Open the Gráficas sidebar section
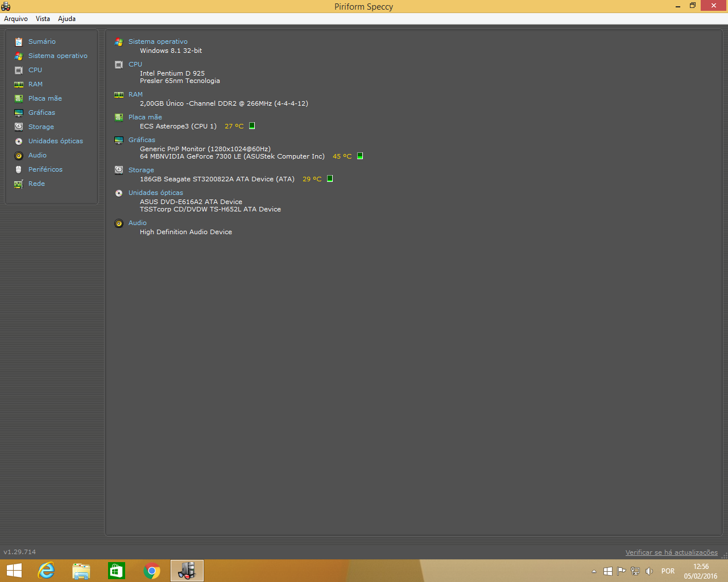The width and height of the screenshot is (728, 582). [x=42, y=113]
